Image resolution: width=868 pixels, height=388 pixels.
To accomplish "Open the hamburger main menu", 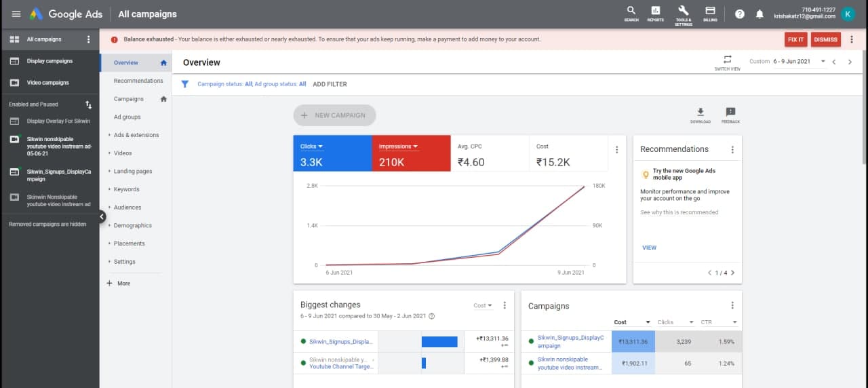I will 16,14.
